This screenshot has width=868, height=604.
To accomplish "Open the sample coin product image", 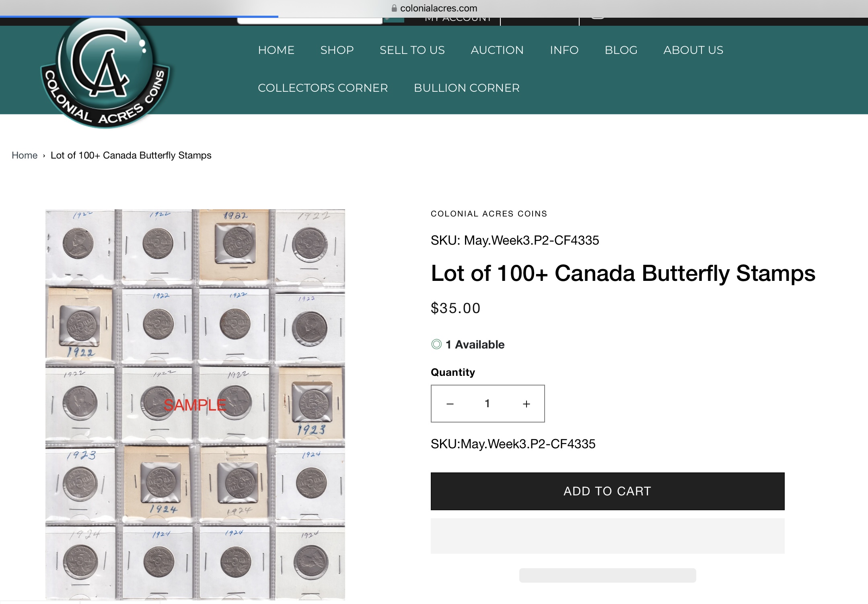I will [x=195, y=404].
